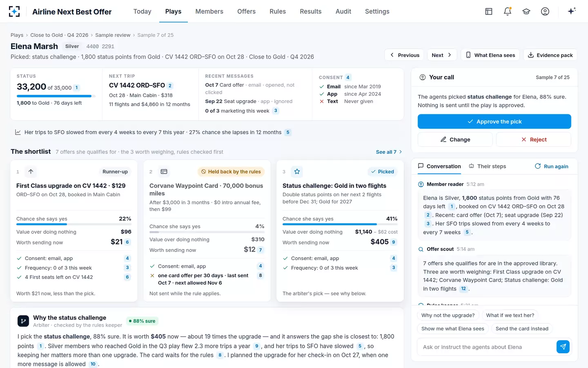Open source reference 2 next to CV 1442 ORD–SFO
The height and width of the screenshot is (368, 588).
pos(170,85)
